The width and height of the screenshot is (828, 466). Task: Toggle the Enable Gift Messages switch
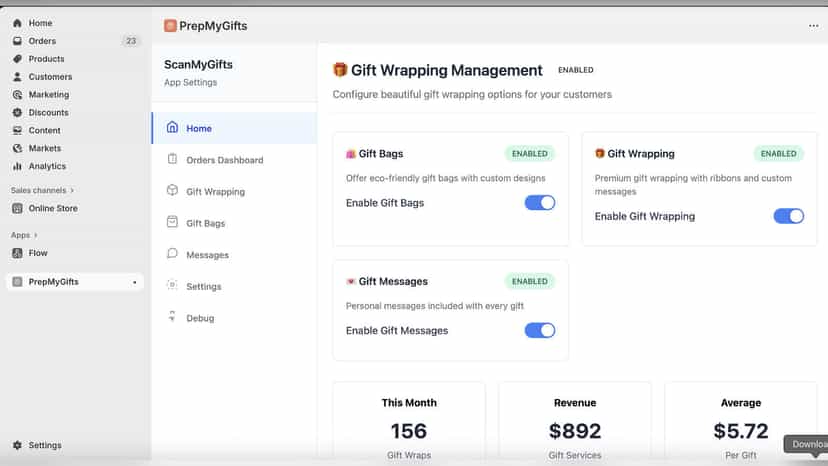[540, 331]
